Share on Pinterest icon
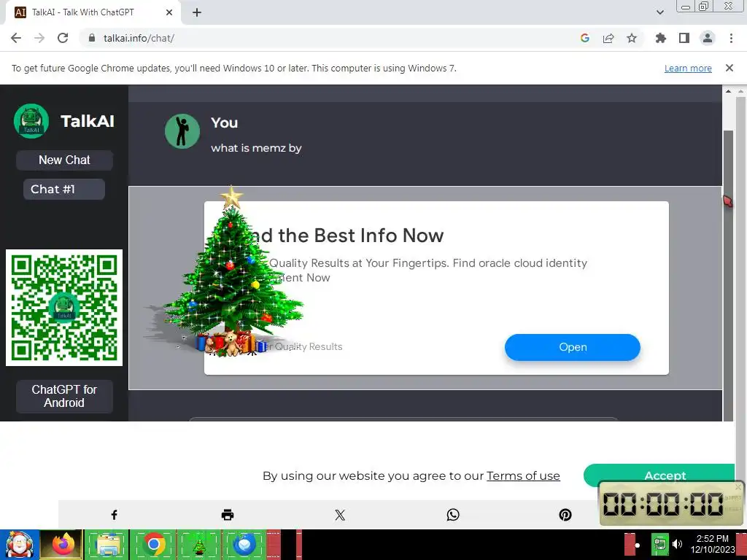 pos(565,515)
